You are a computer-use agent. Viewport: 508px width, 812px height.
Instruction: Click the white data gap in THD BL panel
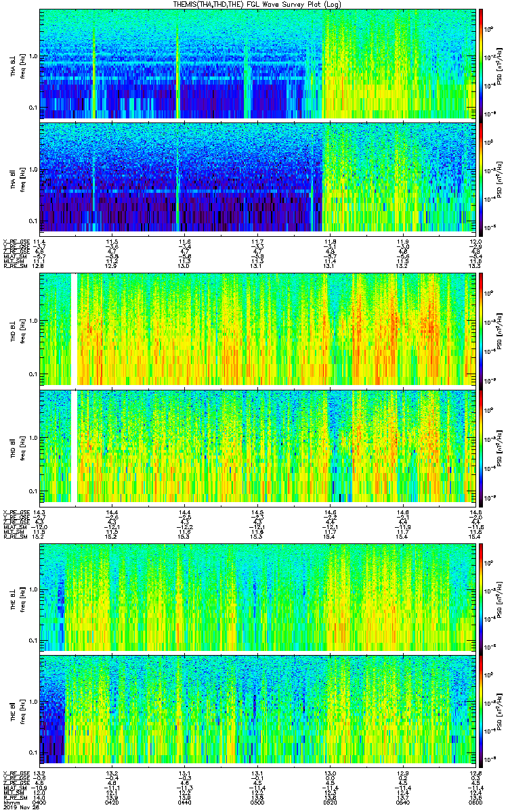(74, 330)
